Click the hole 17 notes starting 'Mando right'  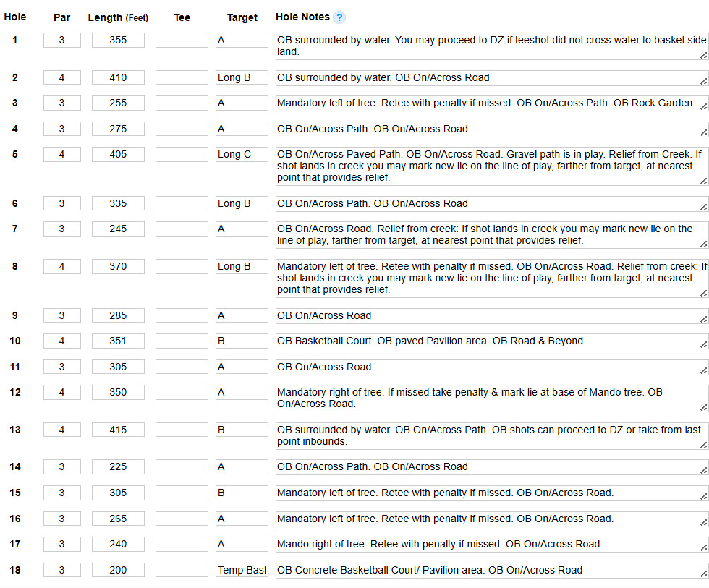(x=491, y=545)
